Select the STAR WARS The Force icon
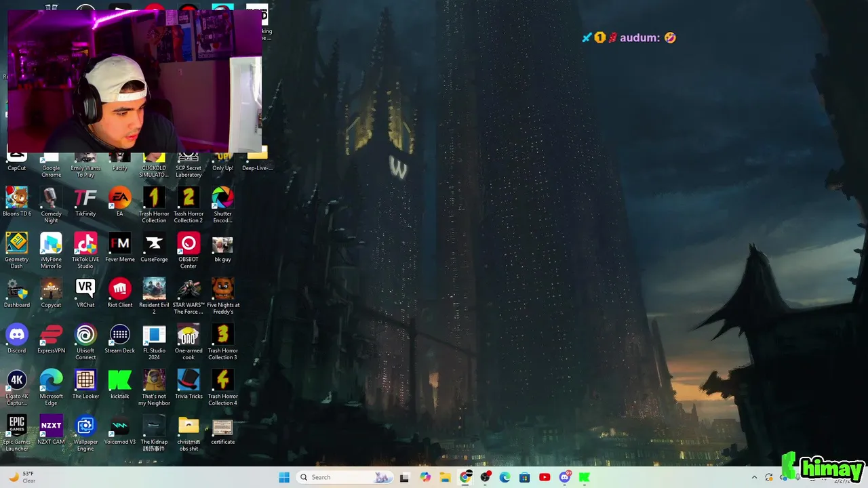868x488 pixels. [189, 289]
